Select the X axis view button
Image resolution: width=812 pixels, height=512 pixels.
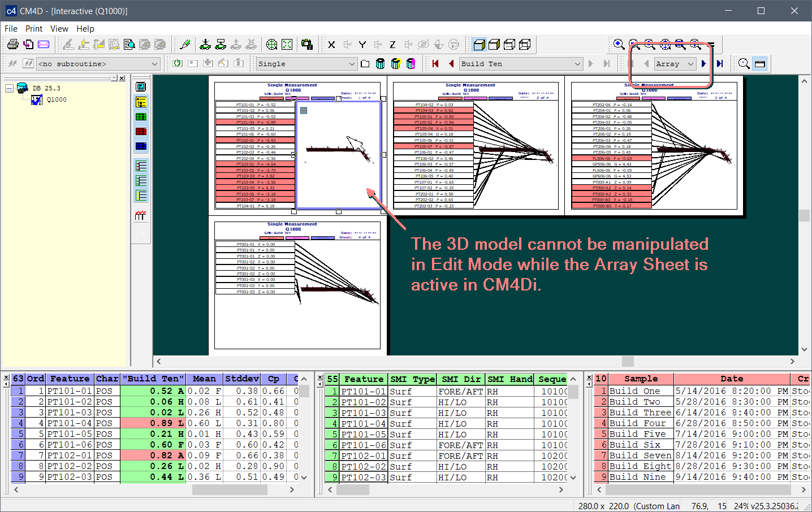click(331, 45)
